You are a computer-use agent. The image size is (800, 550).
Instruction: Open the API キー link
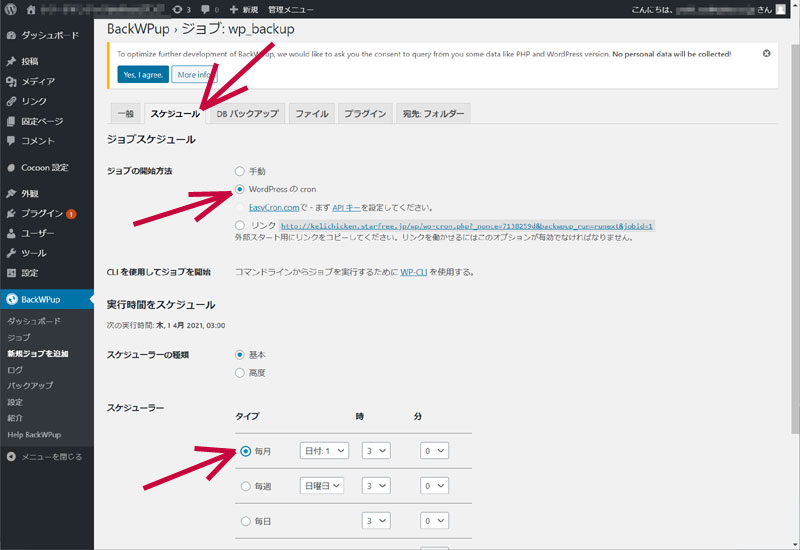coord(346,208)
